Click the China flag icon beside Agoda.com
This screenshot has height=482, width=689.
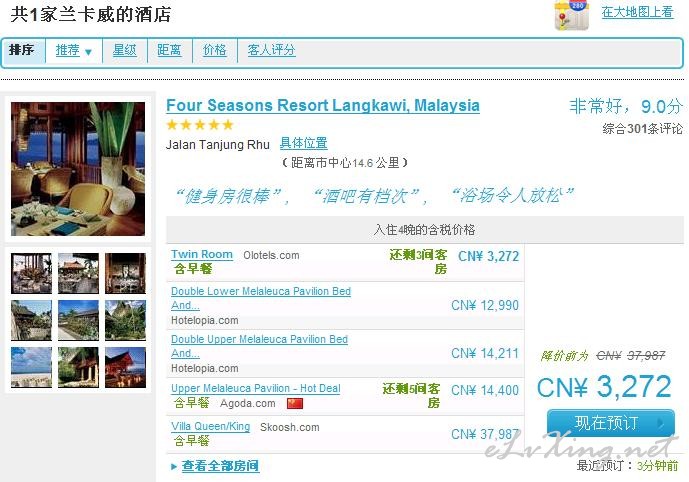click(x=295, y=403)
